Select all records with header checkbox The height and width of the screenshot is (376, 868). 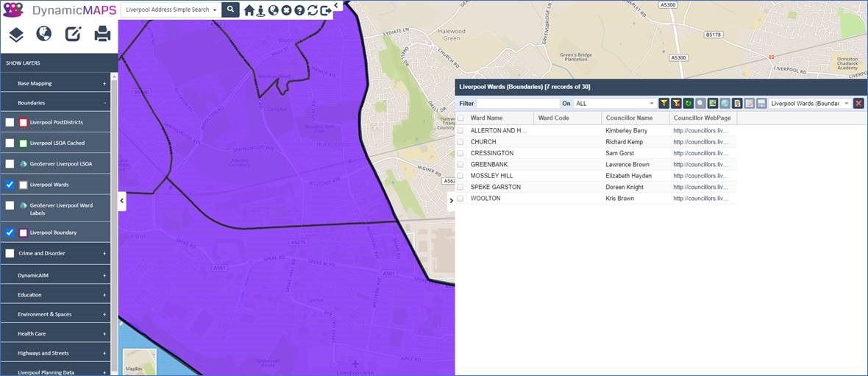tap(460, 118)
